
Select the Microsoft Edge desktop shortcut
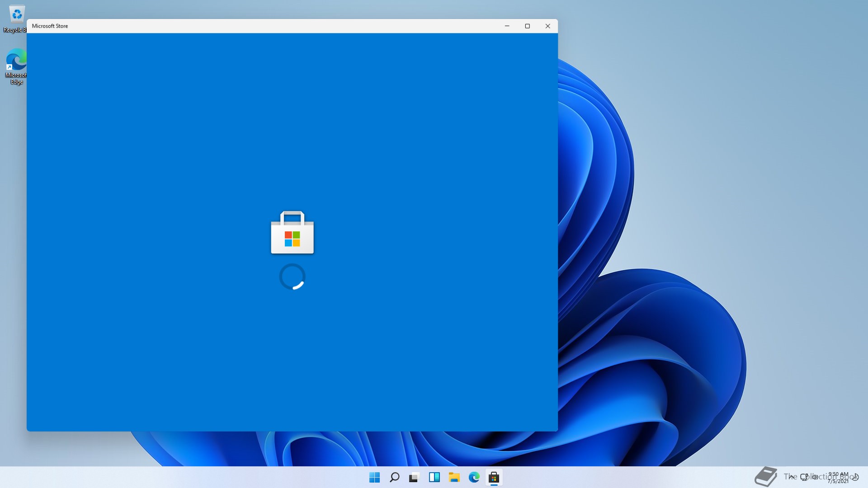[x=16, y=67]
